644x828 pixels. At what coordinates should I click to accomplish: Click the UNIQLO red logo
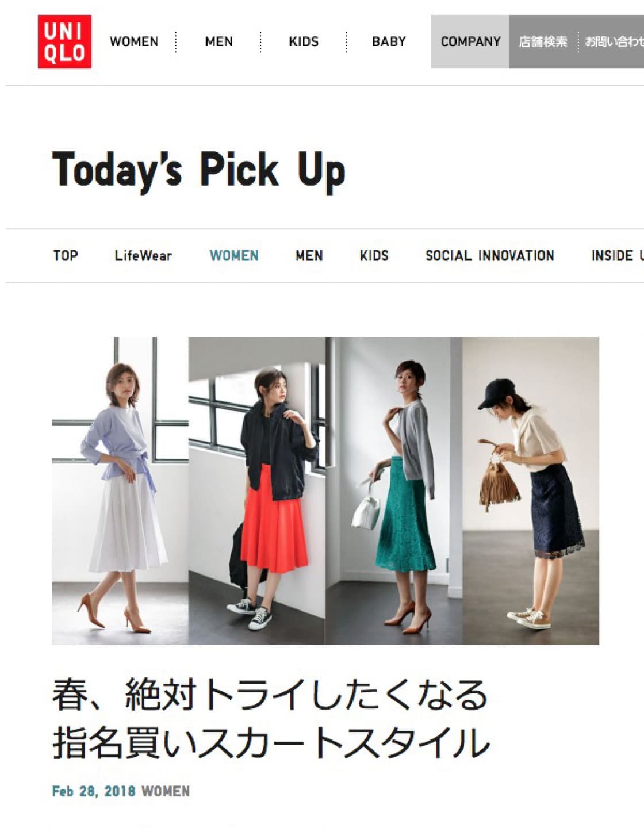[x=64, y=42]
